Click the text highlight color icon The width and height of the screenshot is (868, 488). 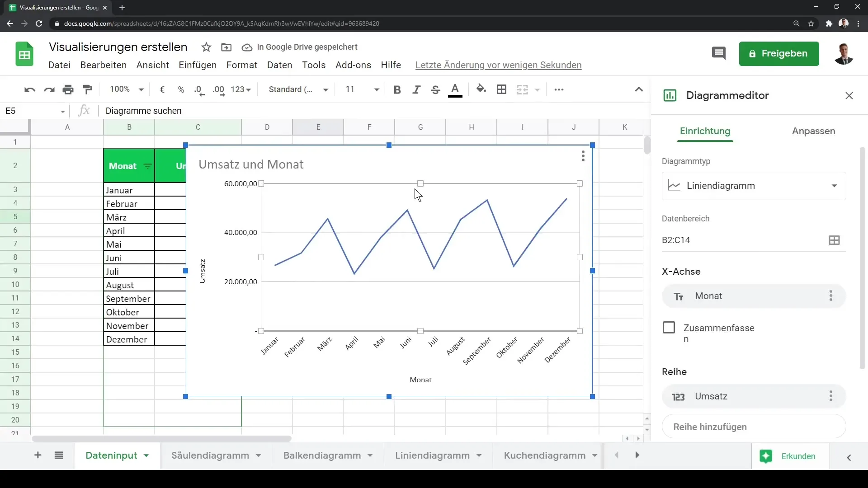[481, 89]
